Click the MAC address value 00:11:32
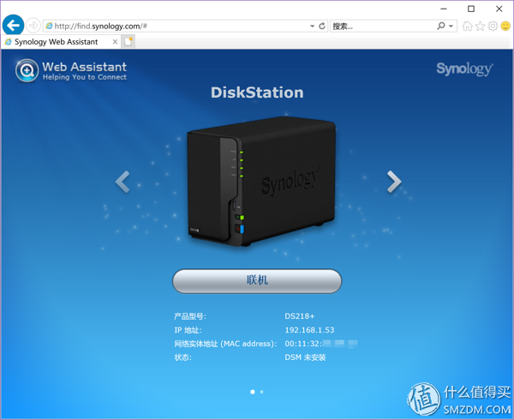The height and width of the screenshot is (420, 514). [x=321, y=344]
